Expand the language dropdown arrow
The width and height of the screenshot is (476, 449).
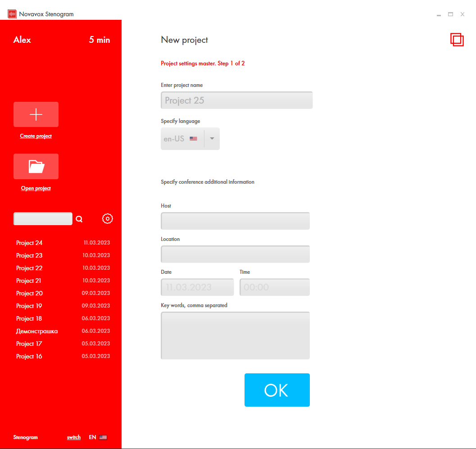coord(212,139)
